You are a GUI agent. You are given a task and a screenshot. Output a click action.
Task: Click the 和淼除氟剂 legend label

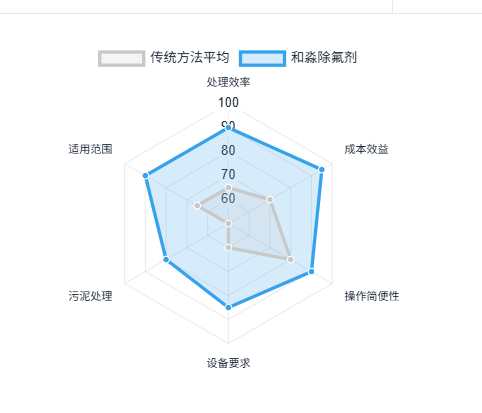point(324,57)
